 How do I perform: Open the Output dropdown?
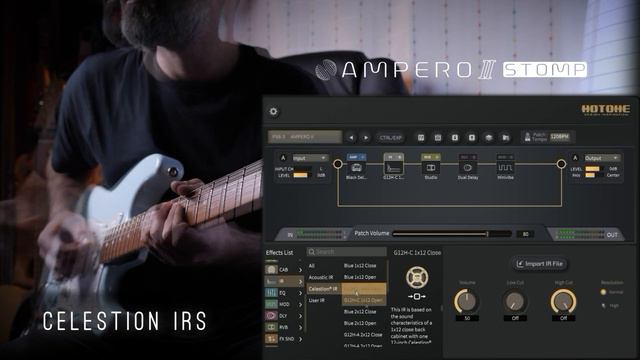602,158
